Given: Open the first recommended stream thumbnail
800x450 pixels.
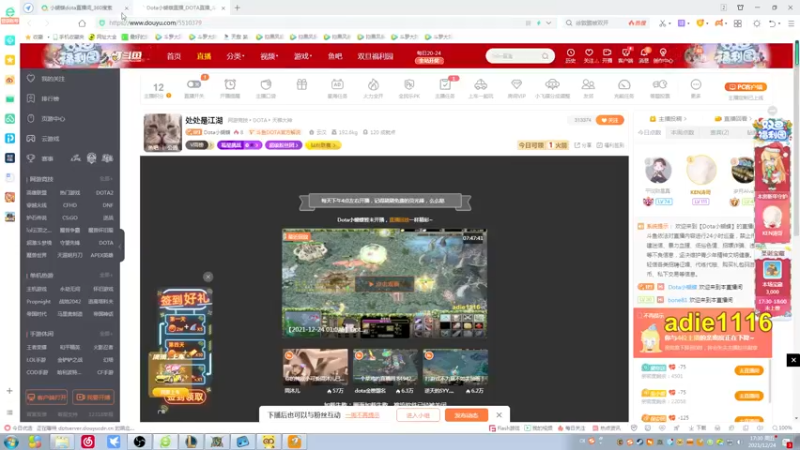Looking at the screenshot, I should pyautogui.click(x=315, y=367).
